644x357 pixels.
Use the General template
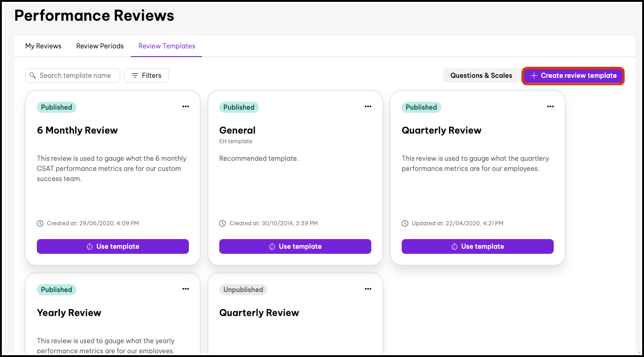coord(295,246)
